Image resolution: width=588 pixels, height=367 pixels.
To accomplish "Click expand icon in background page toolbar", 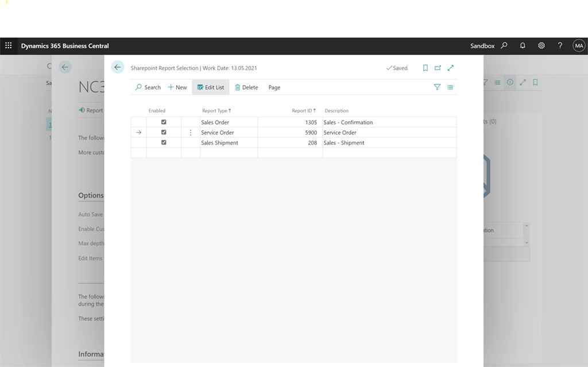I will coord(523,82).
